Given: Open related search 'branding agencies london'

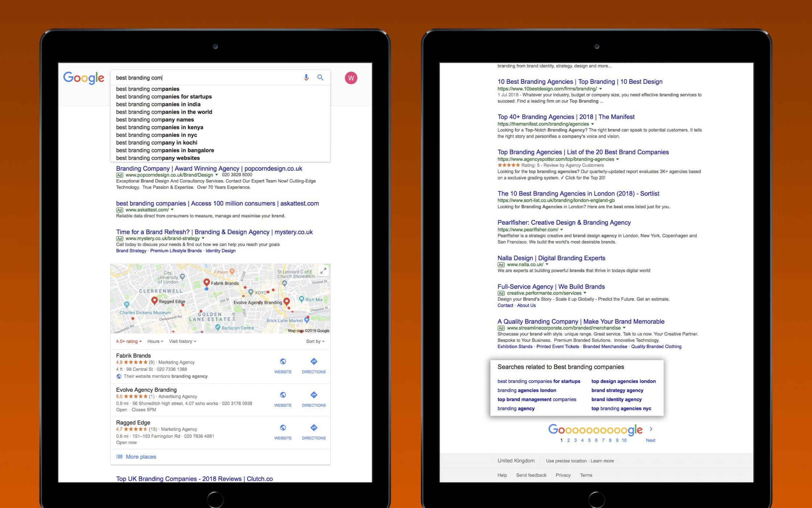Looking at the screenshot, I should pyautogui.click(x=527, y=390).
